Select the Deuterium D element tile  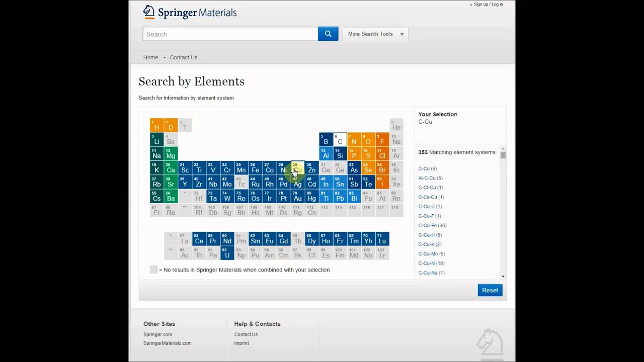pyautogui.click(x=171, y=125)
